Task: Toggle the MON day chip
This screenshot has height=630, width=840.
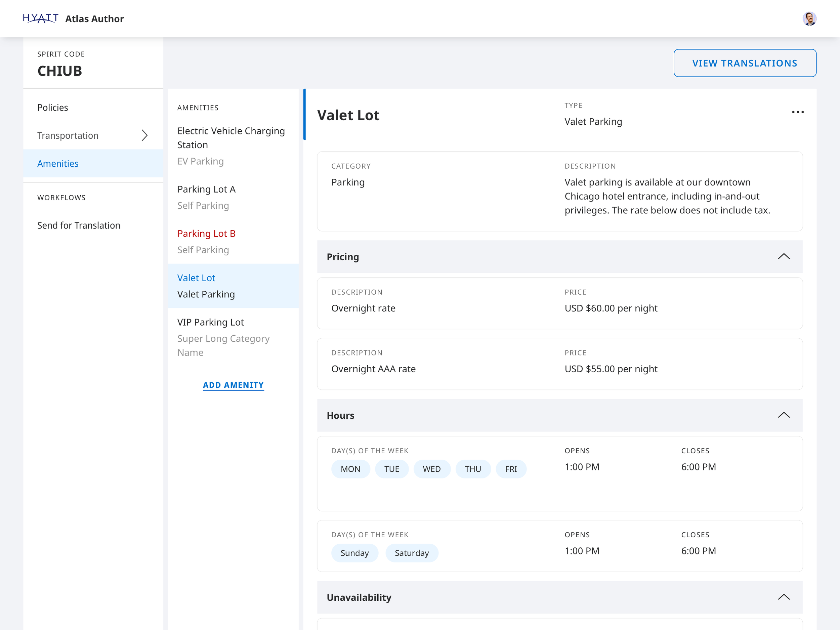Action: click(350, 469)
